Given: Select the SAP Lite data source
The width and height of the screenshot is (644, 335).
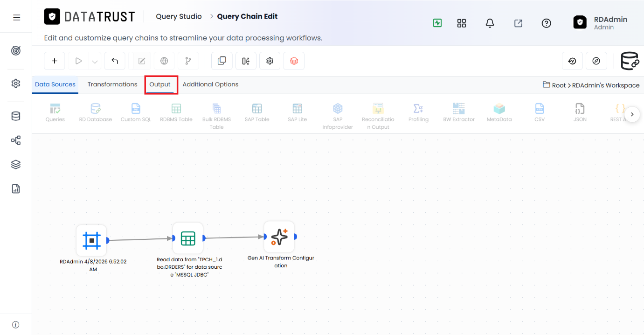Looking at the screenshot, I should click(298, 113).
